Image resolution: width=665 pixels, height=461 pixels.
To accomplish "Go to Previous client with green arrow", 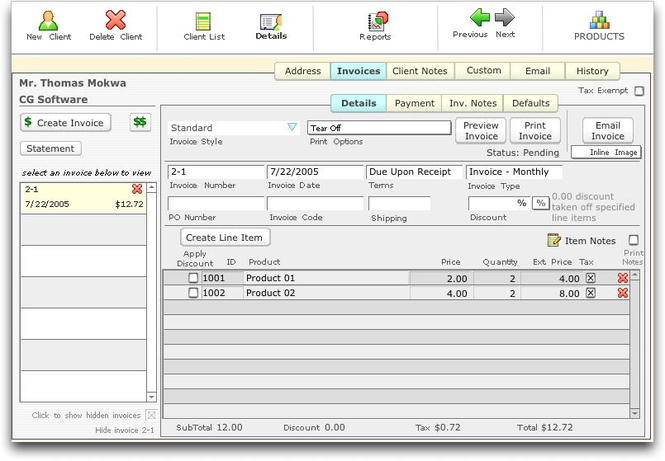I will click(480, 17).
